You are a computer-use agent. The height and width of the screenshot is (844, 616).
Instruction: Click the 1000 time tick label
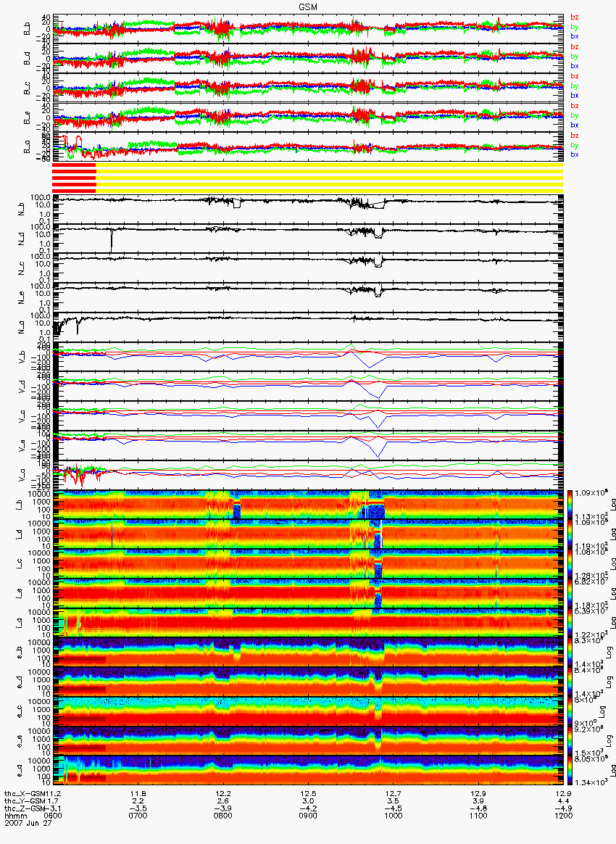[x=393, y=816]
